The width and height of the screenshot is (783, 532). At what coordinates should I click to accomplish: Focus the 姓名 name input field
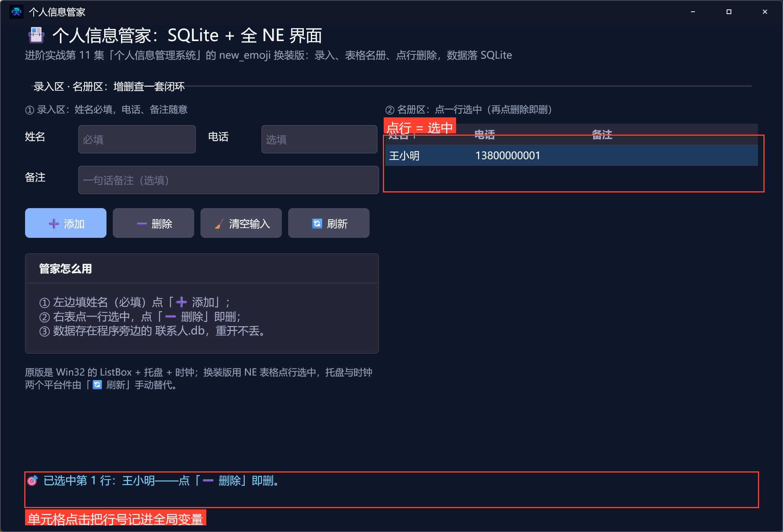(137, 139)
